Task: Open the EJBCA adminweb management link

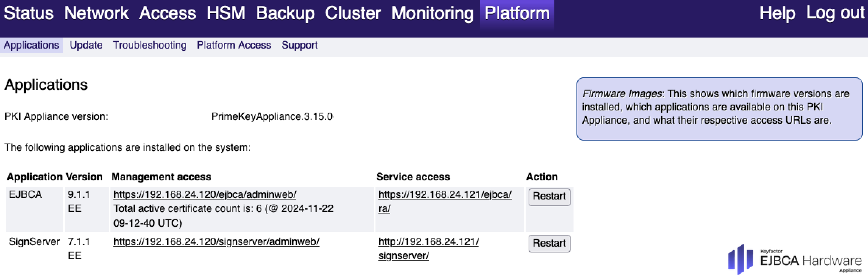Action: 205,195
